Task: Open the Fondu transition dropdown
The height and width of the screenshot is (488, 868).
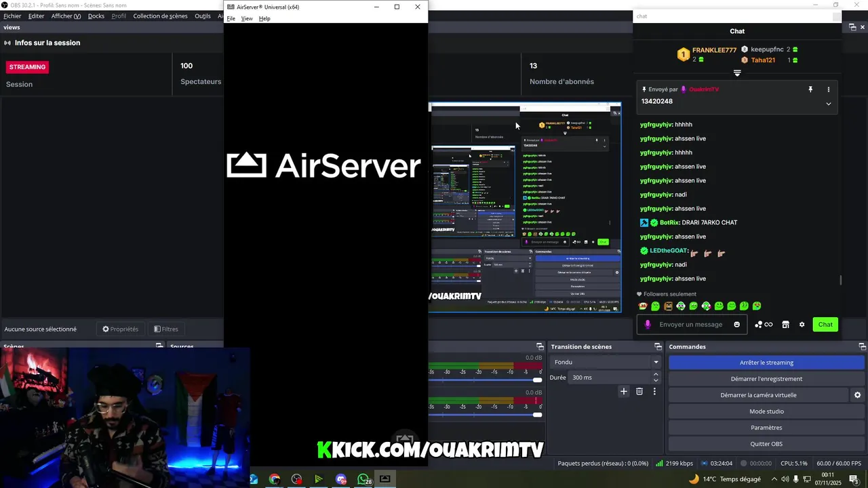Action: [606, 362]
